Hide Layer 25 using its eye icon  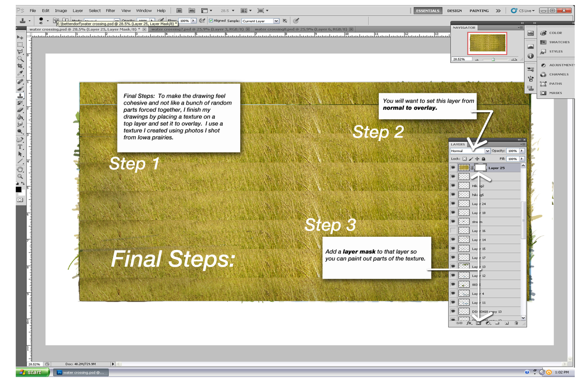(x=453, y=168)
